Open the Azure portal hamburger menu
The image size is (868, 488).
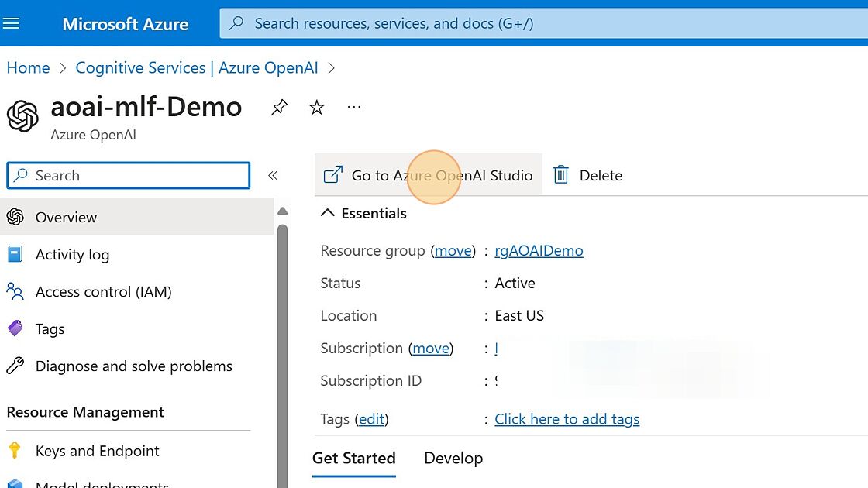click(11, 23)
